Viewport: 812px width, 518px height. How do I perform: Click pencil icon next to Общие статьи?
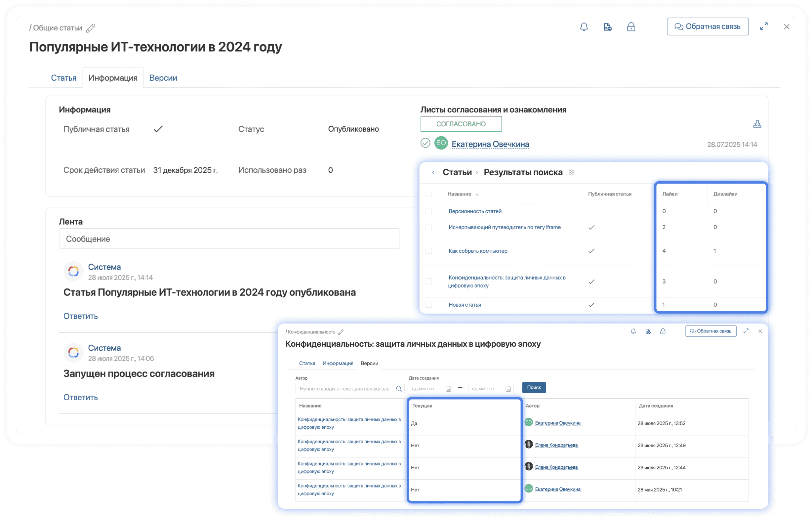90,28
